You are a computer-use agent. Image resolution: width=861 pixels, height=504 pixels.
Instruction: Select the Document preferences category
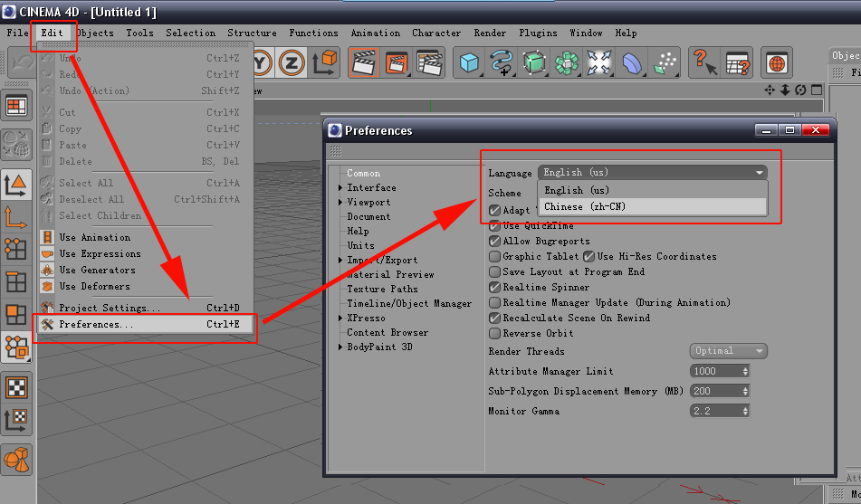(368, 216)
